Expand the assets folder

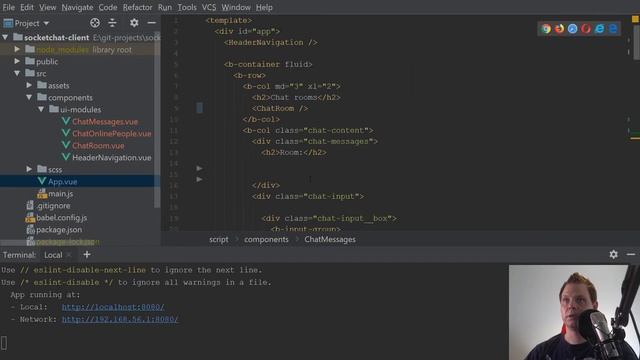pyautogui.click(x=29, y=85)
